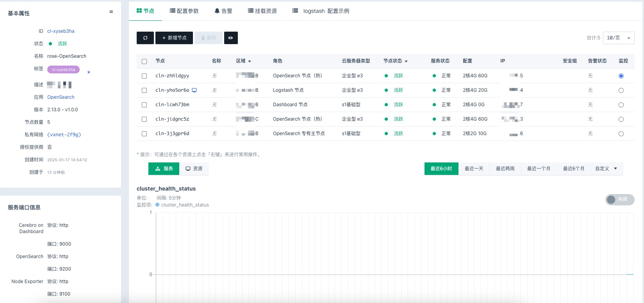Add a new node with 新增节点 button
Image resolution: width=644 pixels, height=303 pixels.
point(174,38)
